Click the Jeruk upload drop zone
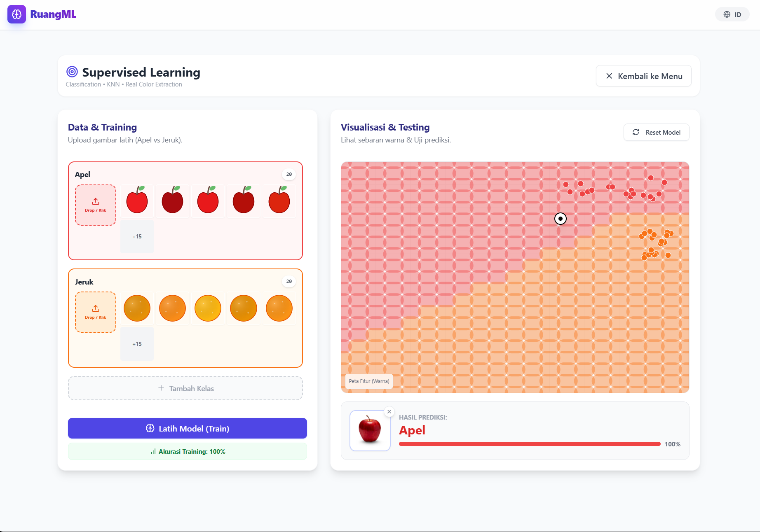 pyautogui.click(x=96, y=312)
